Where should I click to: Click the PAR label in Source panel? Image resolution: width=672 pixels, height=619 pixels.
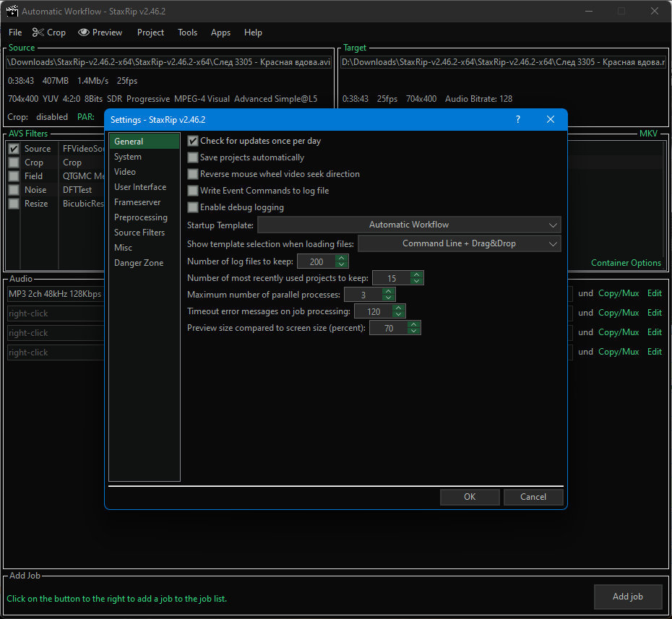coord(86,117)
